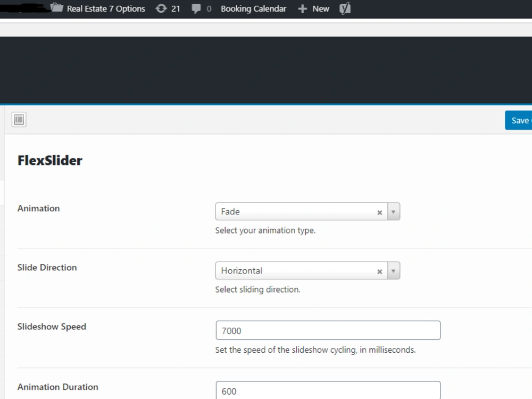
Task: Focus the Slideshow Speed field
Action: click(328, 330)
